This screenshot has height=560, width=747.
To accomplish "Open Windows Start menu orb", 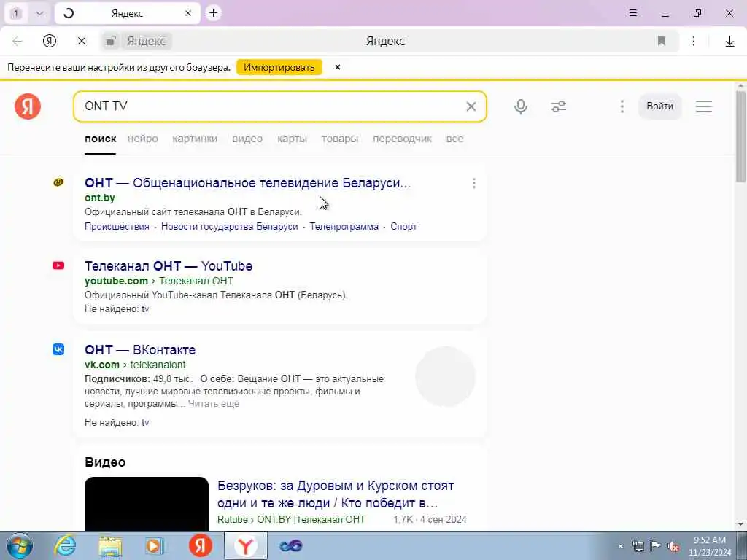I will click(x=20, y=545).
